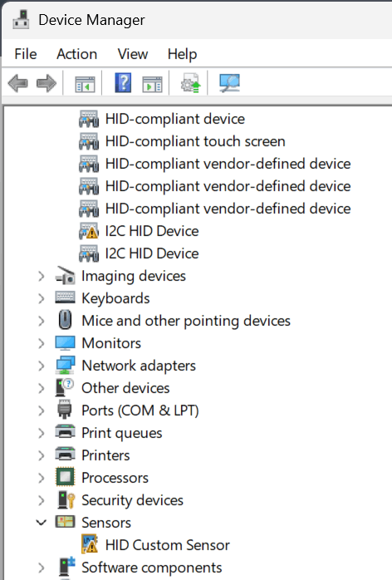Open the File menu
The image size is (392, 580).
click(26, 54)
